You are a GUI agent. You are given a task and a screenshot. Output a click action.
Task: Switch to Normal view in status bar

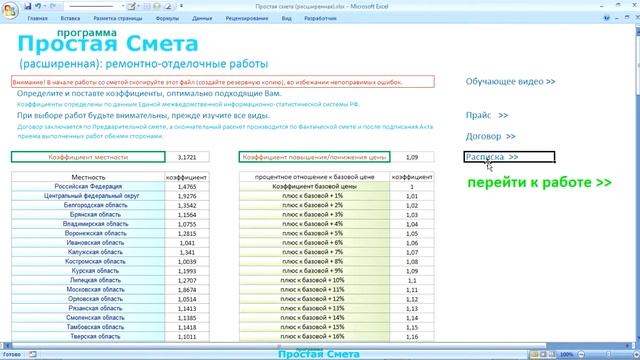[534, 354]
